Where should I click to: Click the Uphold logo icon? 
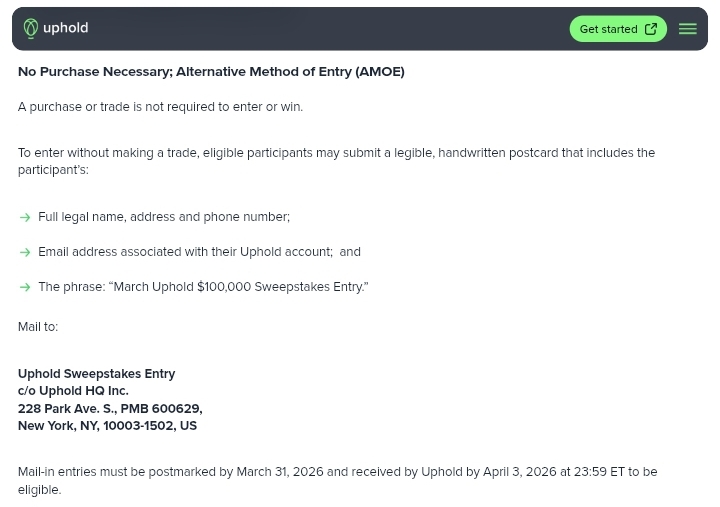[31, 29]
